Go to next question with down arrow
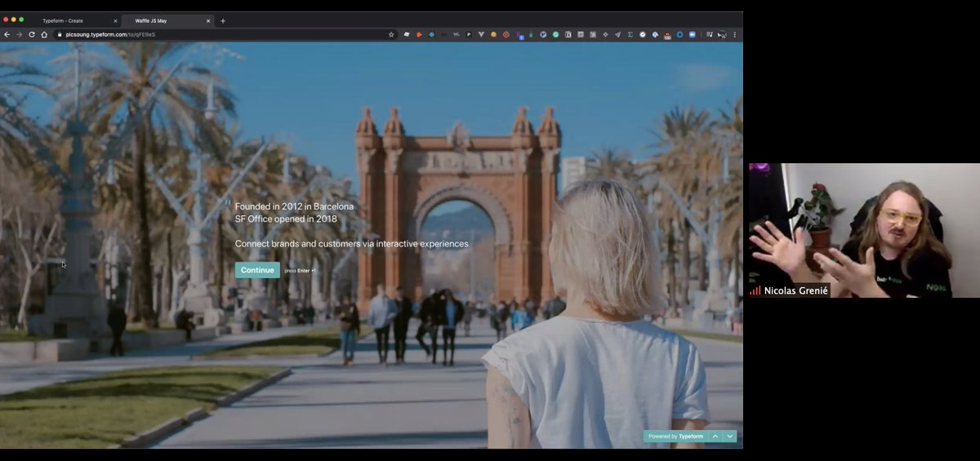Viewport: 980px width, 461px height. pos(730,437)
